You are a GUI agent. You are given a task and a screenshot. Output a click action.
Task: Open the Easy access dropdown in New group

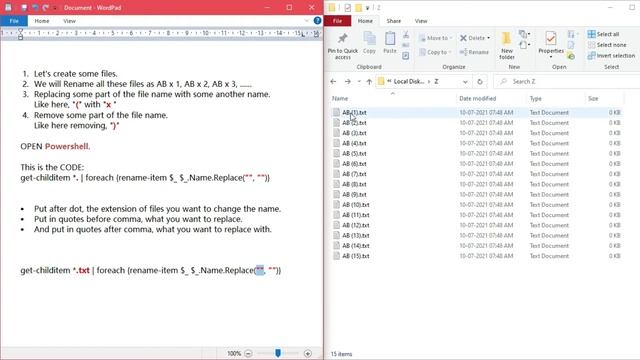524,45
